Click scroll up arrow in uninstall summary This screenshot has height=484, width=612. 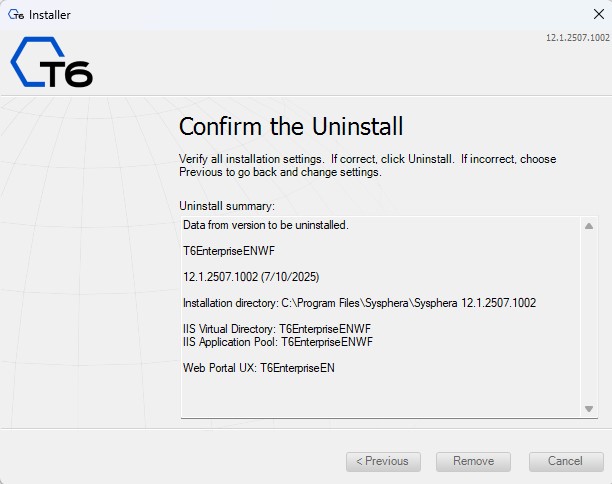click(589, 226)
